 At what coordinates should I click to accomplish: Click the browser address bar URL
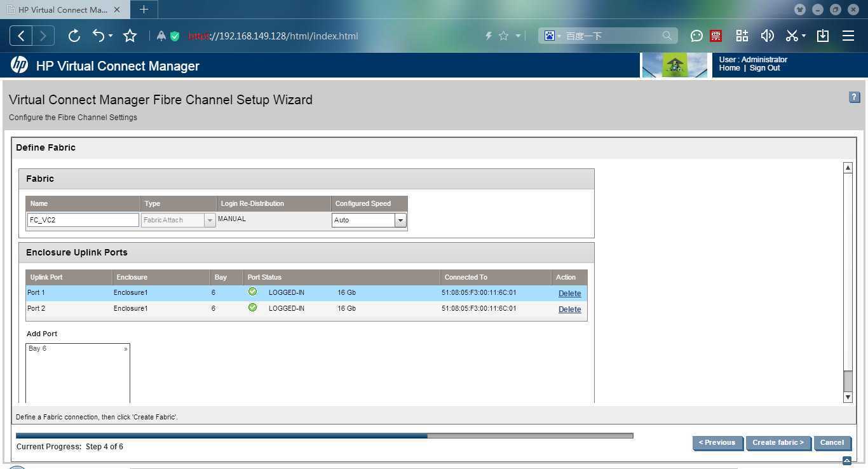[273, 36]
